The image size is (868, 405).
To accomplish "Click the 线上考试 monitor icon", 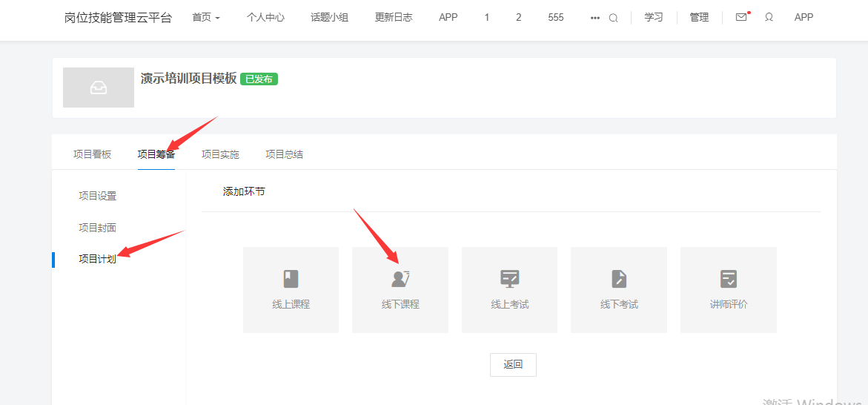I will click(x=509, y=279).
